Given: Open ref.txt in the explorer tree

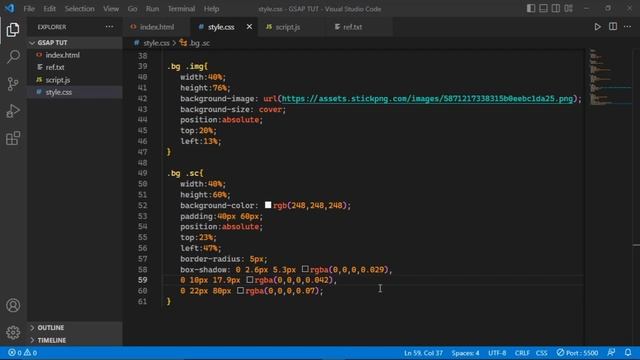Looking at the screenshot, I should pyautogui.click(x=75, y=67).
